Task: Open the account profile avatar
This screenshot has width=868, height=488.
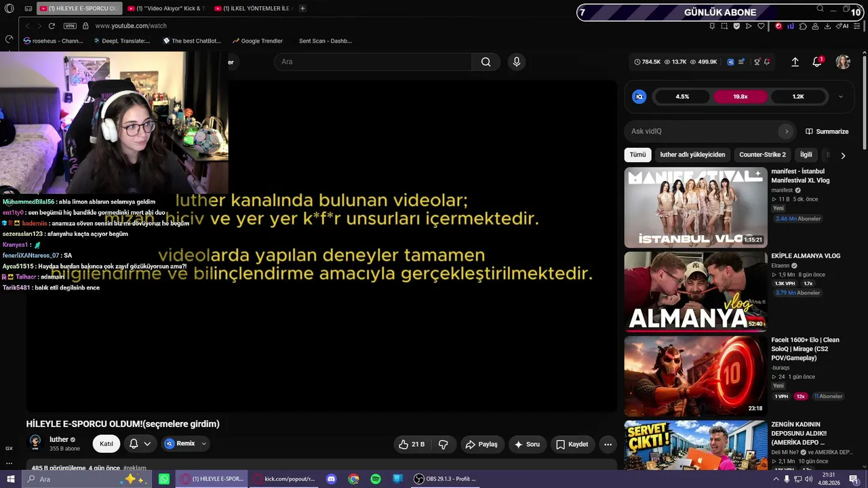Action: [x=843, y=62]
